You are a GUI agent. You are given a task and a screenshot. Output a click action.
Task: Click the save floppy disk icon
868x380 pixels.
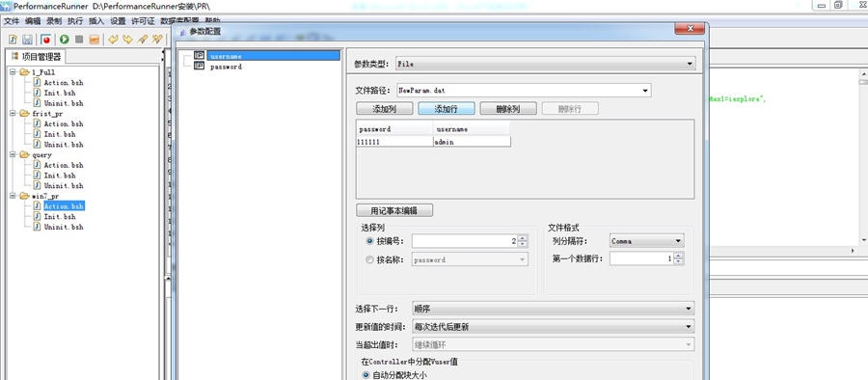coord(27,40)
